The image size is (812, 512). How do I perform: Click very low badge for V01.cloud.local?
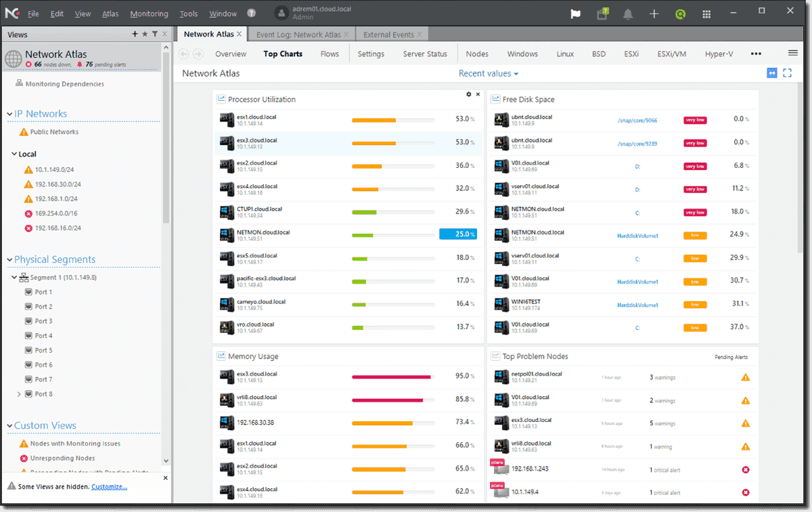[x=695, y=167]
